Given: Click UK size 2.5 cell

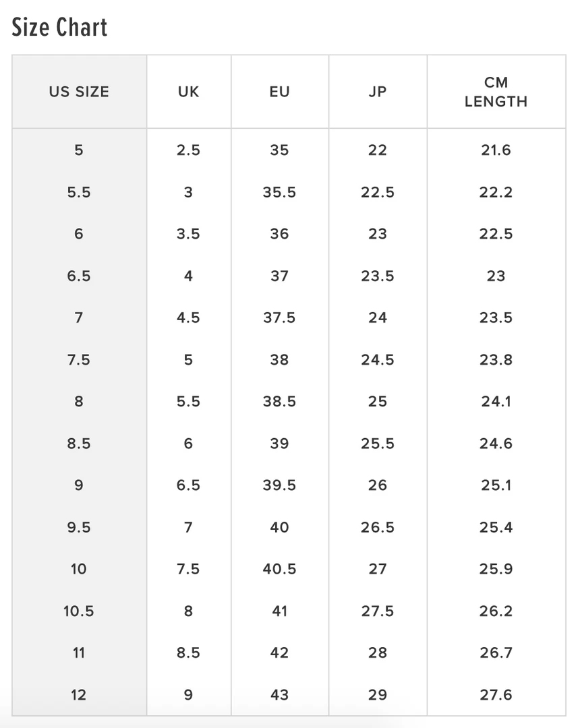Looking at the screenshot, I should coord(188,150).
